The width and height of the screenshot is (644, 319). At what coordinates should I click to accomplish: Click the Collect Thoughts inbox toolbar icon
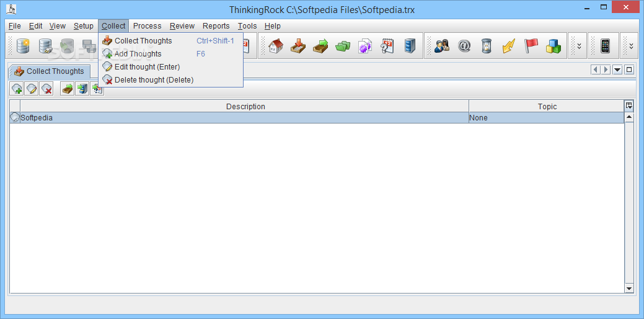pyautogui.click(x=298, y=46)
